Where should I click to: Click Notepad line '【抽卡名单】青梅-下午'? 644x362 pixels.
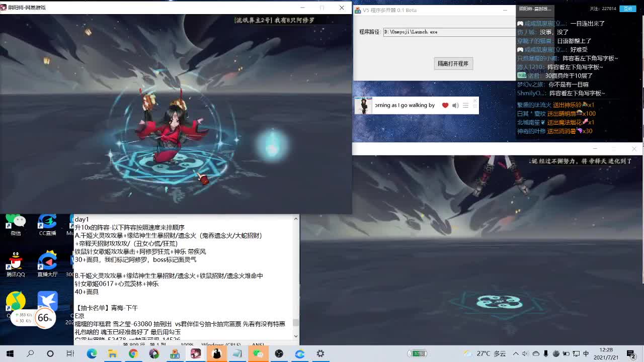point(106,308)
